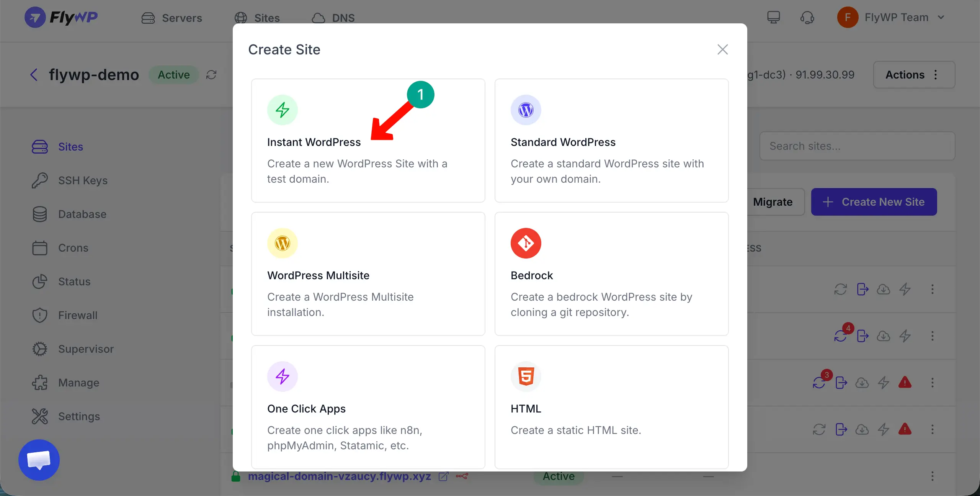Image resolution: width=980 pixels, height=496 pixels.
Task: Click the Migrate button
Action: point(773,202)
